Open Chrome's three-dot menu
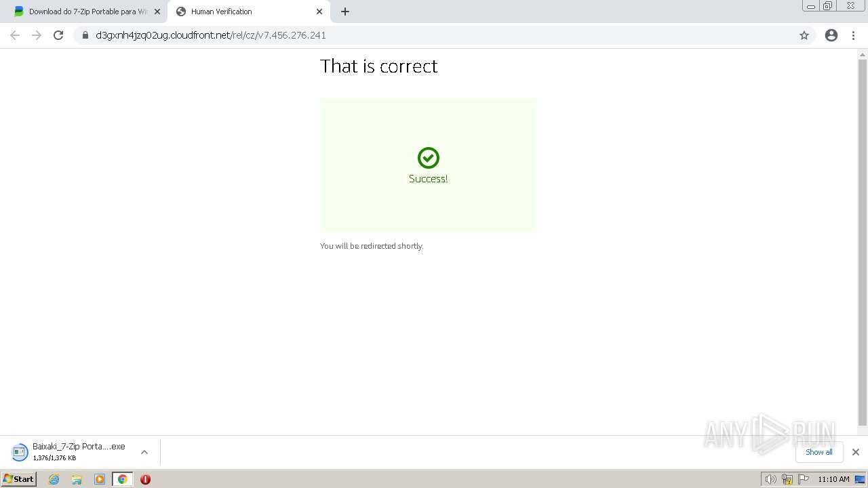Image resolution: width=868 pixels, height=488 pixels. (x=853, y=35)
